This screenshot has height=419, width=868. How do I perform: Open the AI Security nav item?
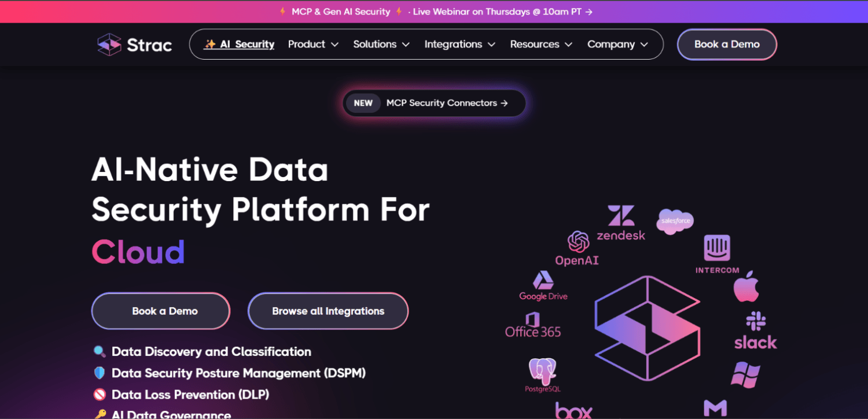pos(239,44)
